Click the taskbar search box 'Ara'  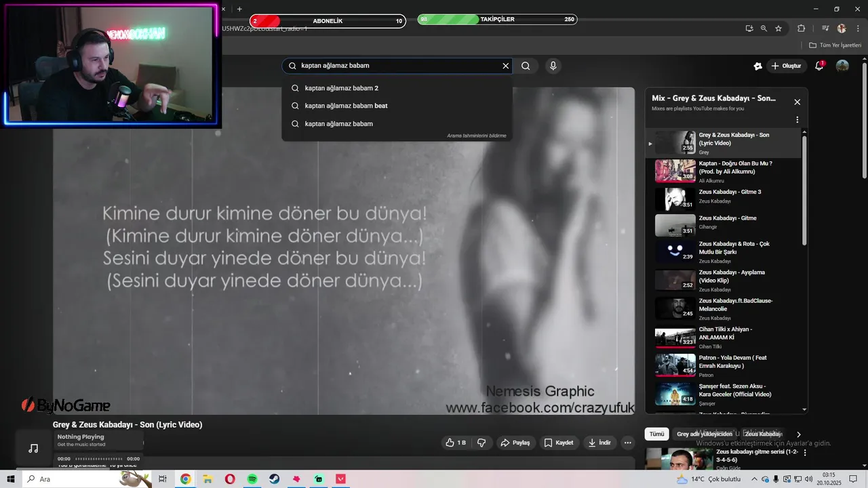pos(87,479)
